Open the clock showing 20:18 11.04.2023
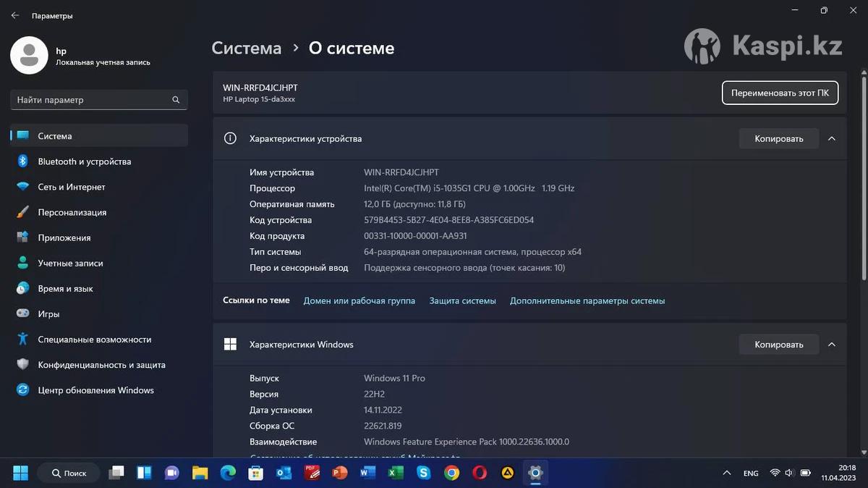This screenshot has height=488, width=868. 838,473
